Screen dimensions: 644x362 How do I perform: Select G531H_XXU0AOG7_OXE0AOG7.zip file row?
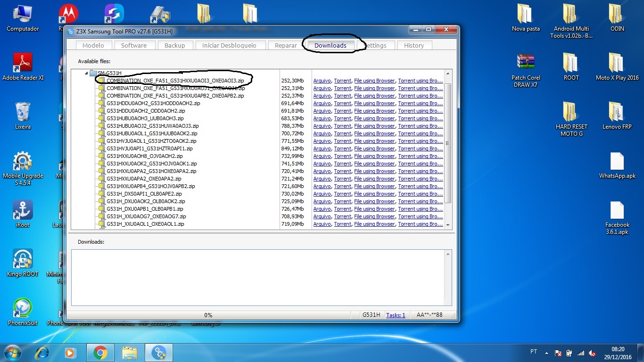click(146, 216)
